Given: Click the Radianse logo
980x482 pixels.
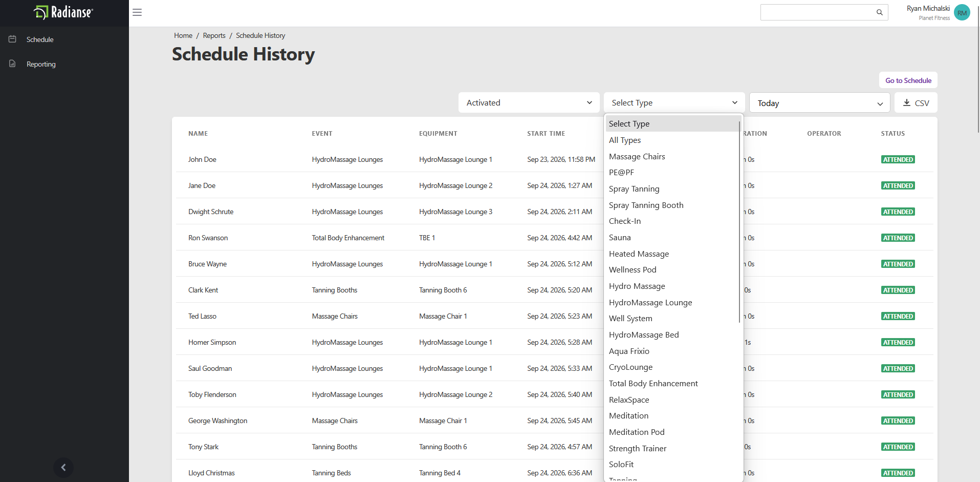Looking at the screenshot, I should click(63, 12).
